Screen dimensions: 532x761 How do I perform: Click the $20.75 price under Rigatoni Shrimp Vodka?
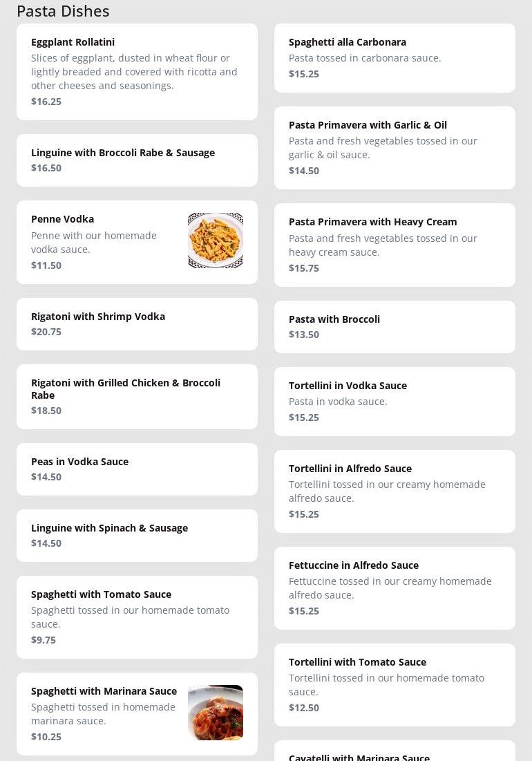tap(46, 332)
